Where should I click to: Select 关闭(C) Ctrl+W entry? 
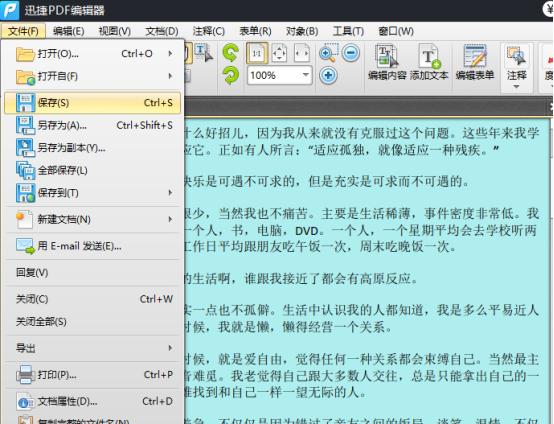[93, 299]
